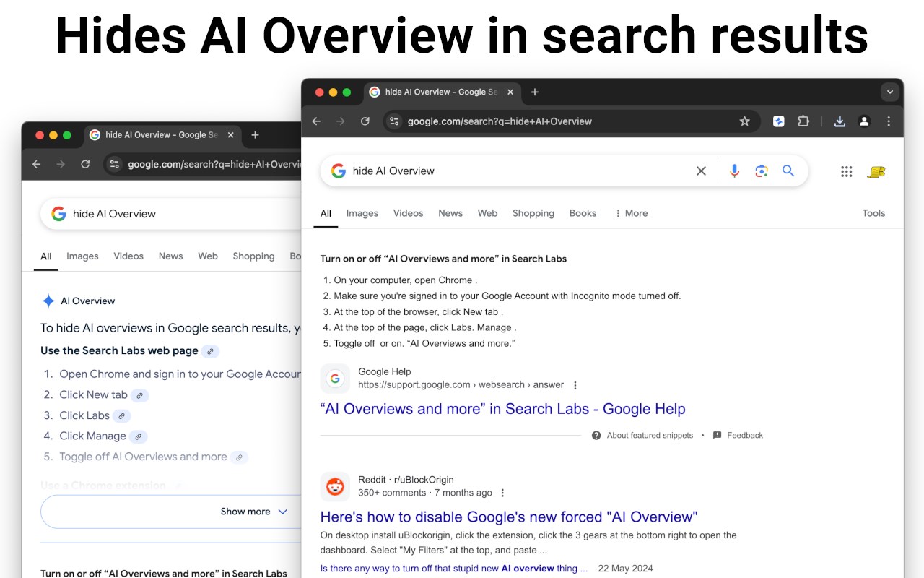Click blue magnifier search button

click(x=788, y=171)
